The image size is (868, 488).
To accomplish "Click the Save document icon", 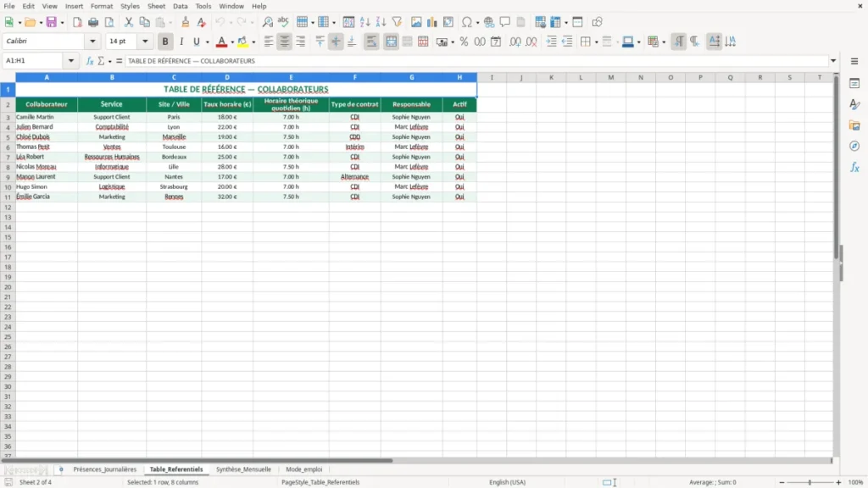I will click(52, 22).
